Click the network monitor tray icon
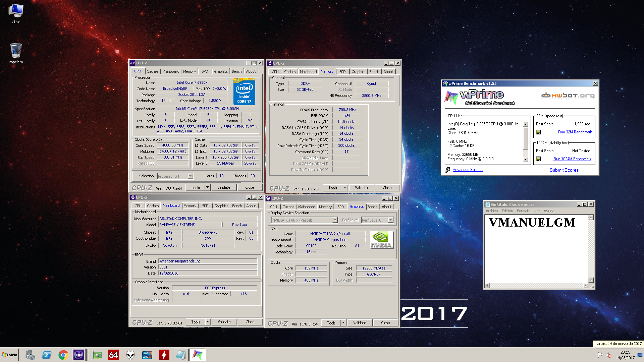Image resolution: width=644 pixels, height=362 pixels. [x=640, y=355]
